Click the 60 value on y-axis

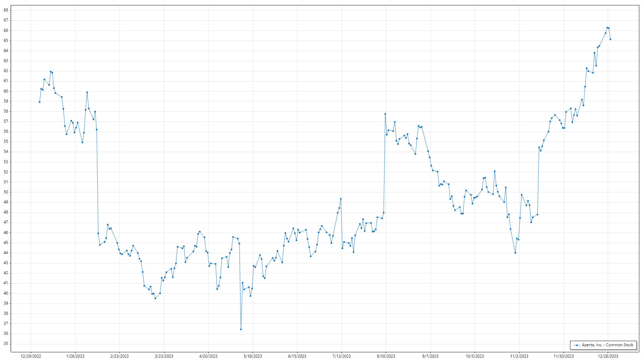point(6,91)
